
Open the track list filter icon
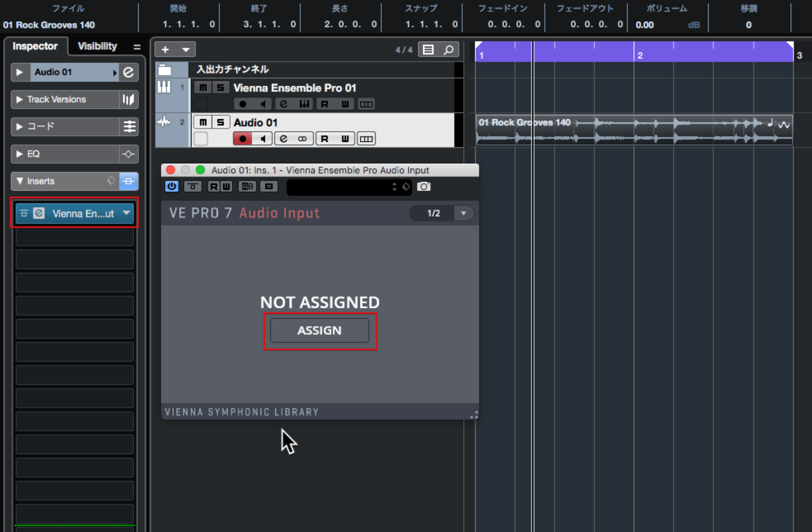point(428,49)
